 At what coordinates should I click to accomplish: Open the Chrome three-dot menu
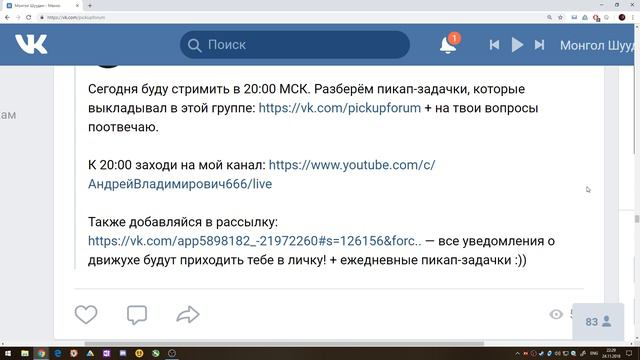tap(633, 17)
